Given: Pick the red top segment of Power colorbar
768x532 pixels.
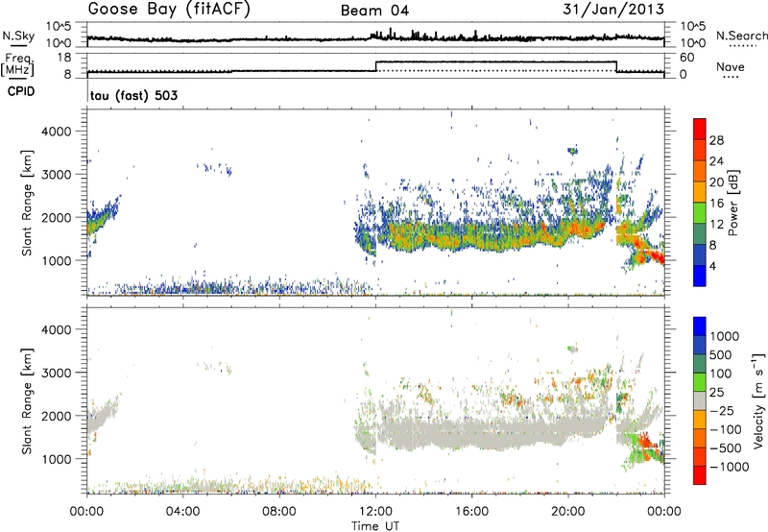Looking at the screenshot, I should point(700,129).
